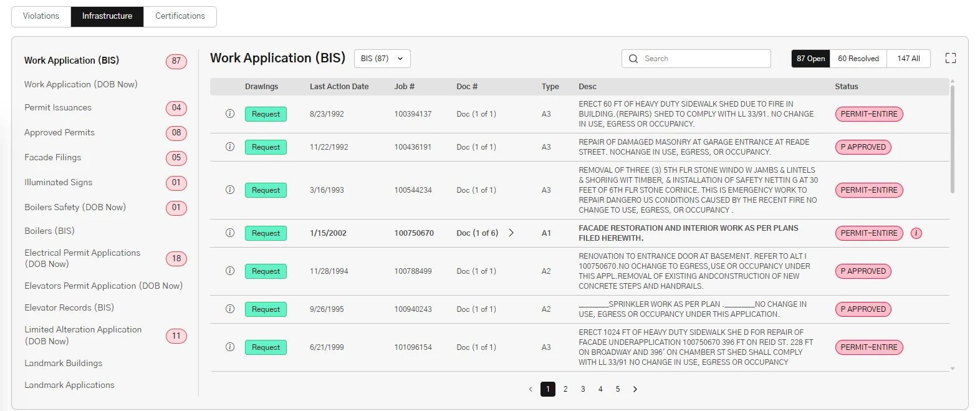Image resolution: width=980 pixels, height=411 pixels.
Task: Click red alert icon beside PERMIT-ENTIRE for 100750670
Action: pos(916,233)
